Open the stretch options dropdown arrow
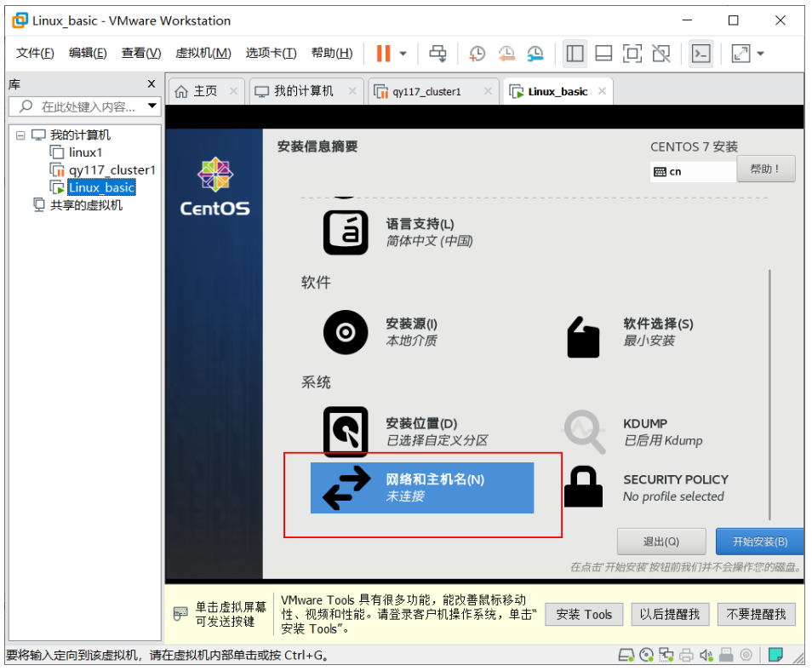The image size is (812, 671). 760,54
